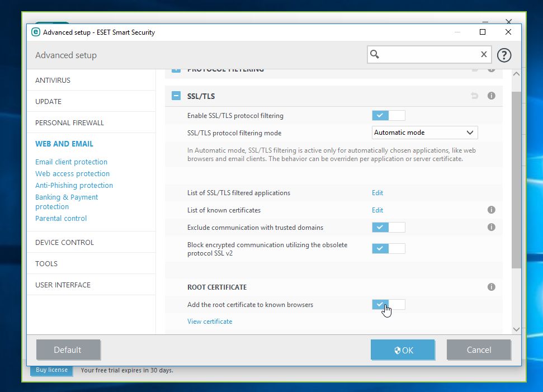543x392 pixels.
Task: Open the View certificate link
Action: click(210, 322)
